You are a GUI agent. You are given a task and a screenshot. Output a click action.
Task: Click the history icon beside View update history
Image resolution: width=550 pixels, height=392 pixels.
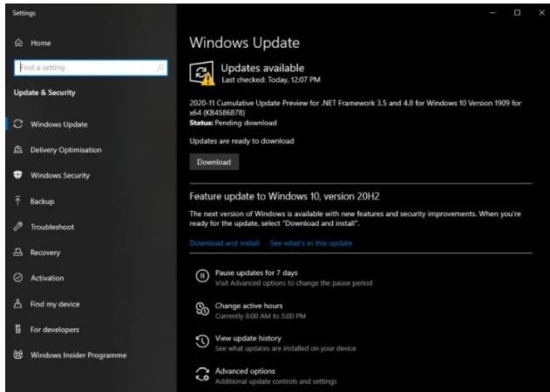tap(202, 341)
